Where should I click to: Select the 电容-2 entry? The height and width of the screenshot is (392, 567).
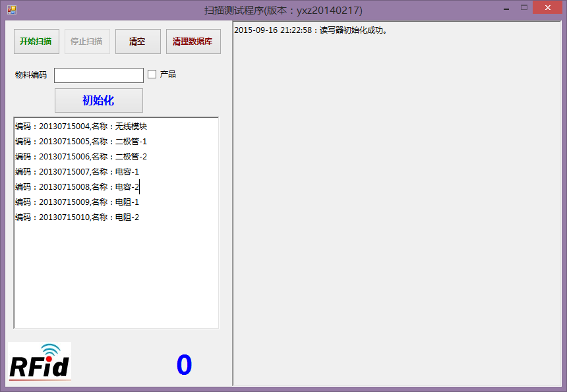(x=76, y=186)
